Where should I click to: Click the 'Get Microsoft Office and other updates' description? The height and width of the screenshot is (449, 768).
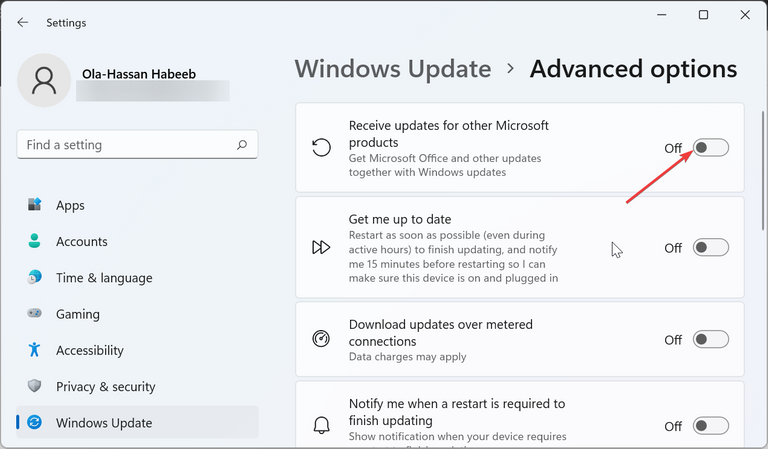445,165
